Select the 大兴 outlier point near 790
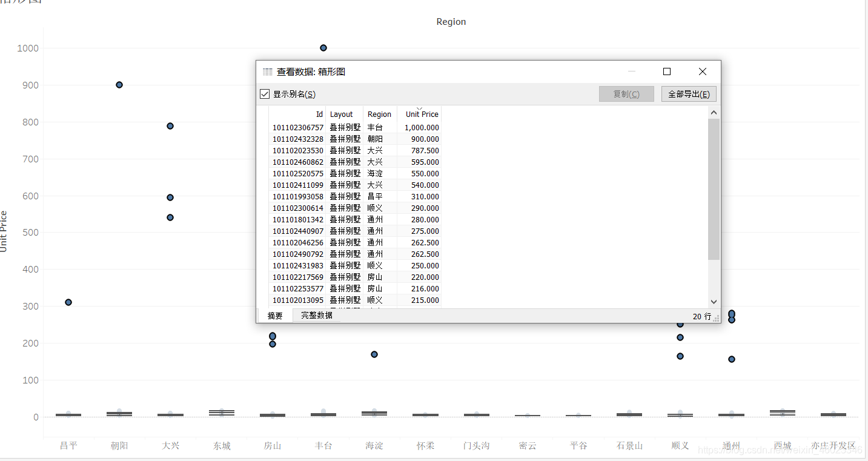 [170, 126]
